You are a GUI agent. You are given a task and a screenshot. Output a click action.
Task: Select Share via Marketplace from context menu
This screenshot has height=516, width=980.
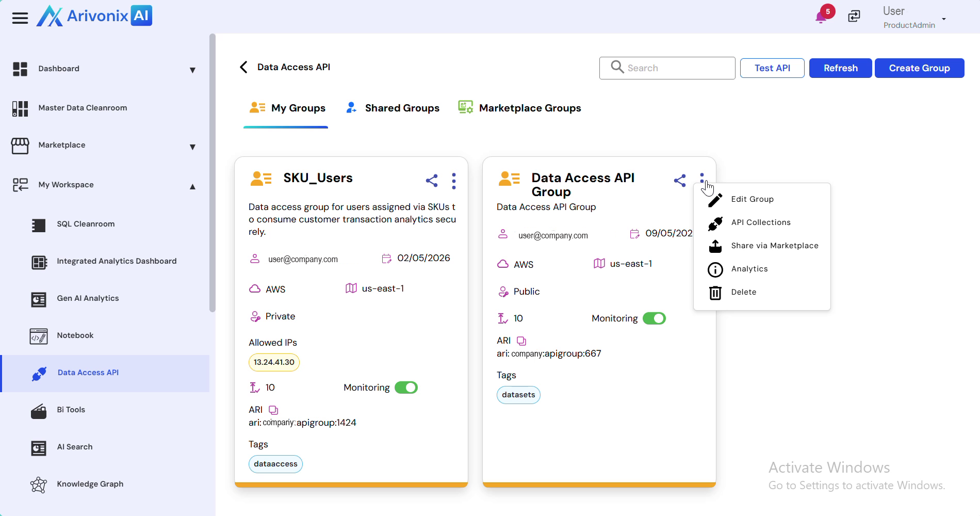click(x=774, y=246)
